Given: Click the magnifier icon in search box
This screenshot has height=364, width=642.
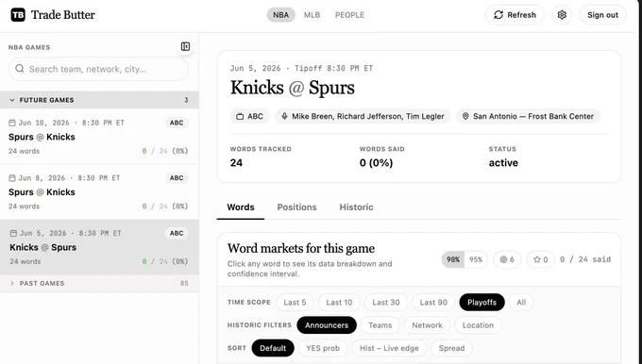Looking at the screenshot, I should (20, 69).
